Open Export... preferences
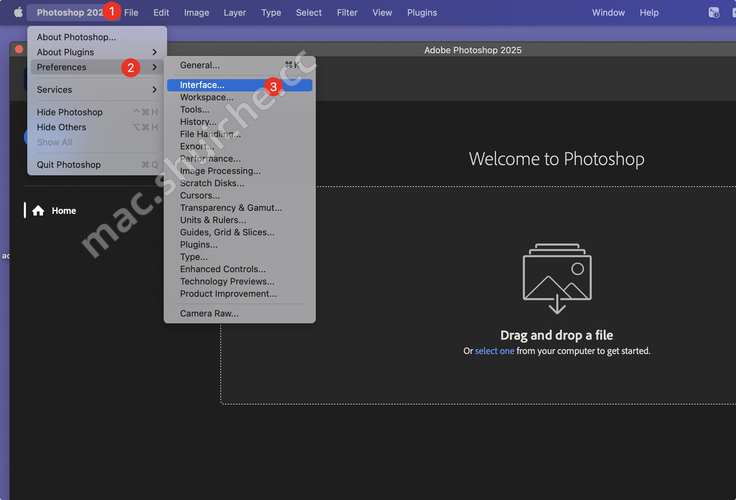This screenshot has width=736, height=500. pyautogui.click(x=239, y=146)
